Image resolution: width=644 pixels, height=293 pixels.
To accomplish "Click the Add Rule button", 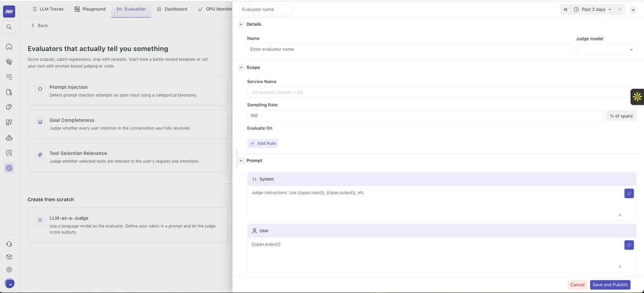I will click(x=263, y=143).
